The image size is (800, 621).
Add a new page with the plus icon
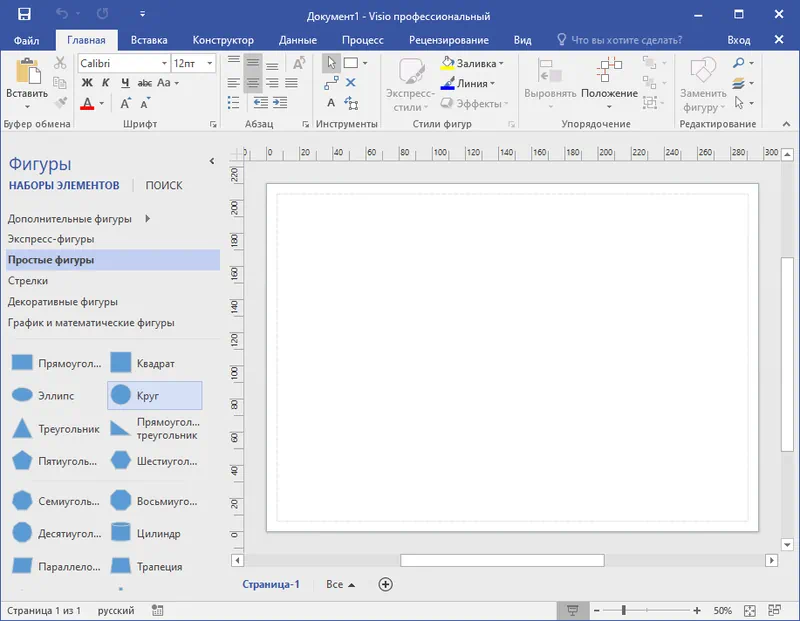point(386,585)
